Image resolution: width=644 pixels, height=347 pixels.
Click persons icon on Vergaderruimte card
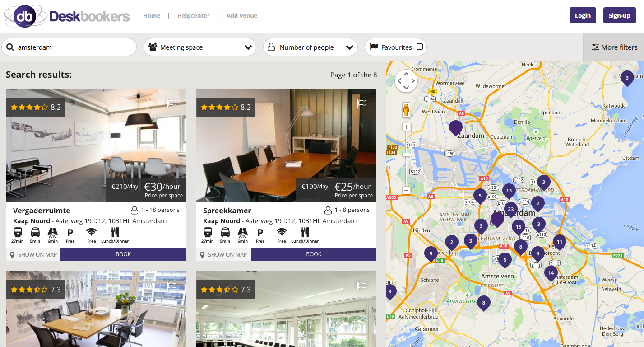pyautogui.click(x=134, y=210)
